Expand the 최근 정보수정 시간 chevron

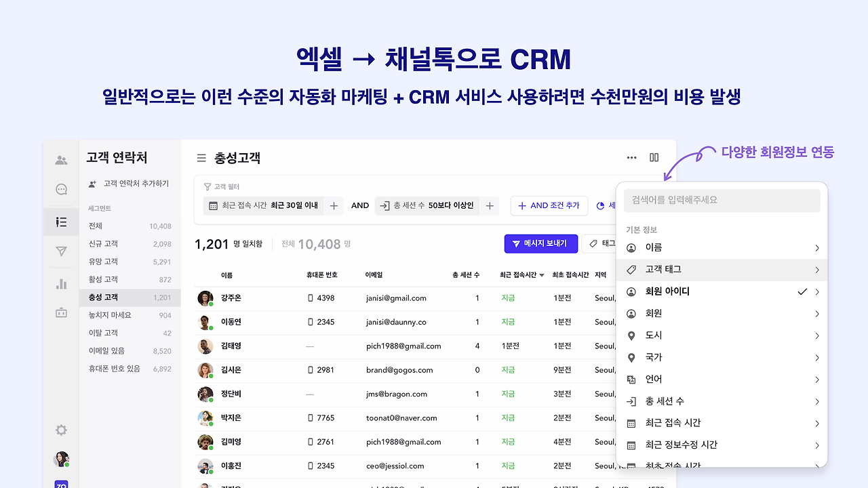pos(817,445)
